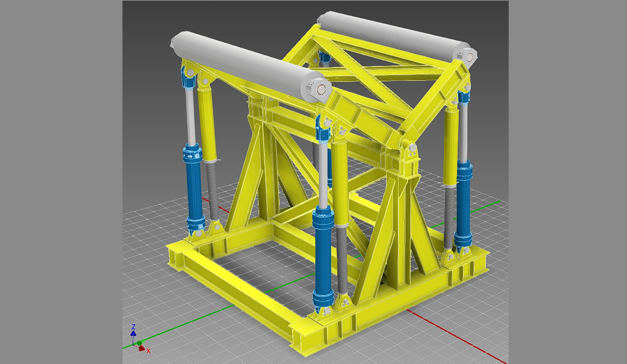
Task: Click the red X-axis arrowhead in the gizmo
Action: tap(142, 348)
